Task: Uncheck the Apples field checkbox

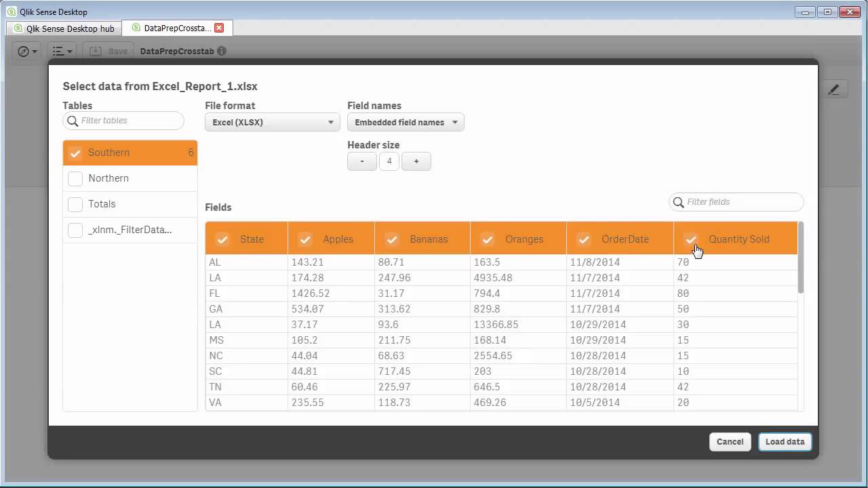Action: click(x=305, y=239)
